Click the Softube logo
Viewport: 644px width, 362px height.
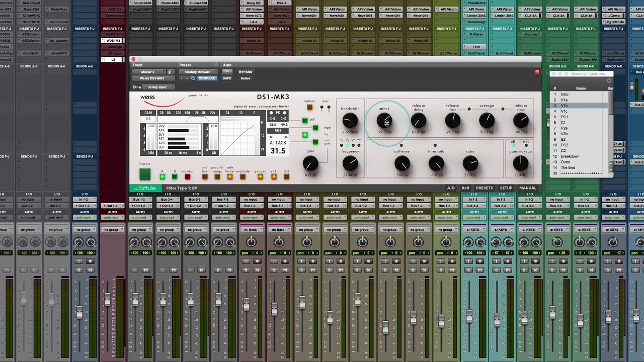click(145, 188)
